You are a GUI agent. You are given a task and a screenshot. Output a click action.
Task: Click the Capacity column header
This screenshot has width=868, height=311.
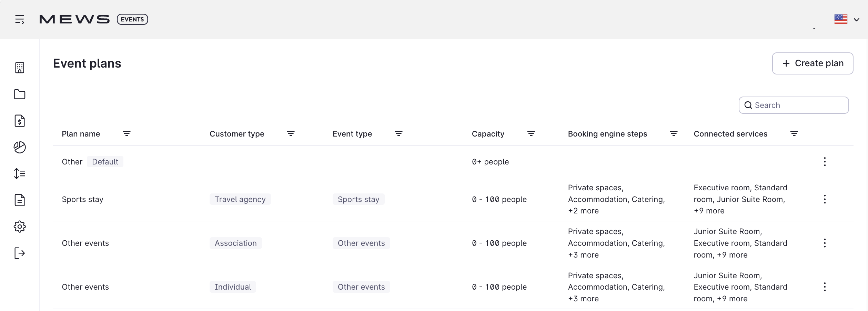pyautogui.click(x=488, y=134)
